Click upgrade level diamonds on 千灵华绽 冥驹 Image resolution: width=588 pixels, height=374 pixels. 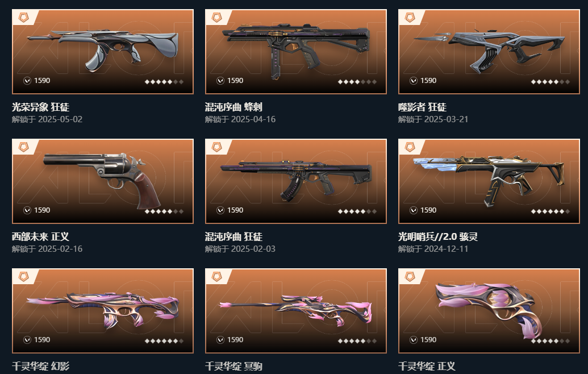click(x=357, y=340)
